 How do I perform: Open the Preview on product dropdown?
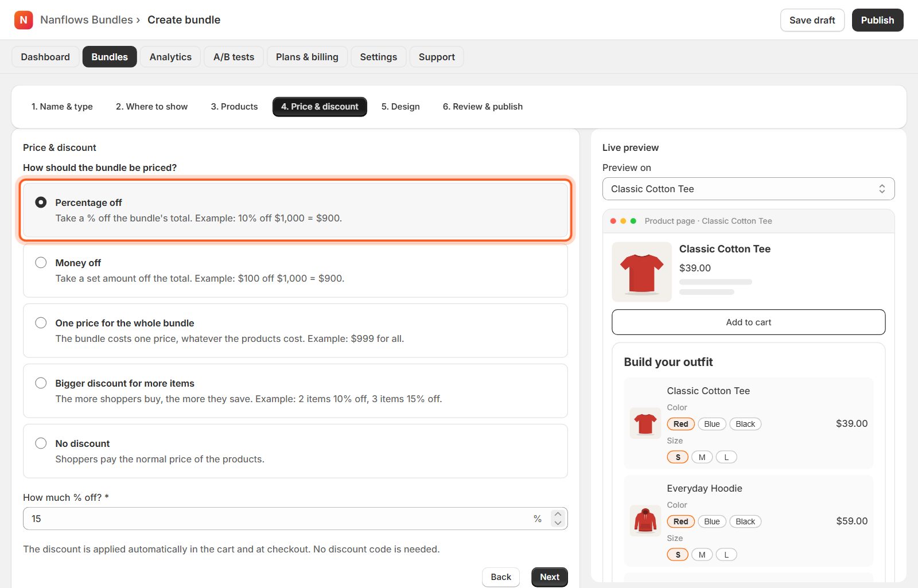coord(748,189)
